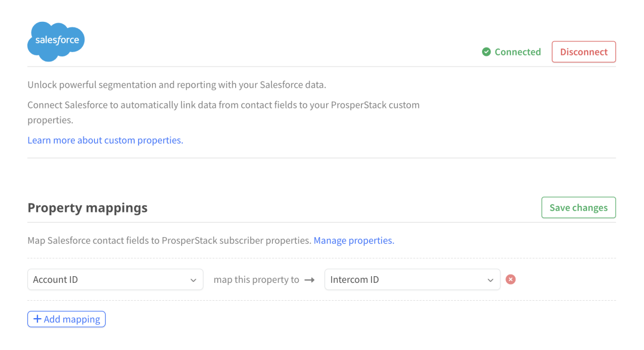Follow the Manage properties link
The height and width of the screenshot is (350, 644).
click(x=354, y=240)
